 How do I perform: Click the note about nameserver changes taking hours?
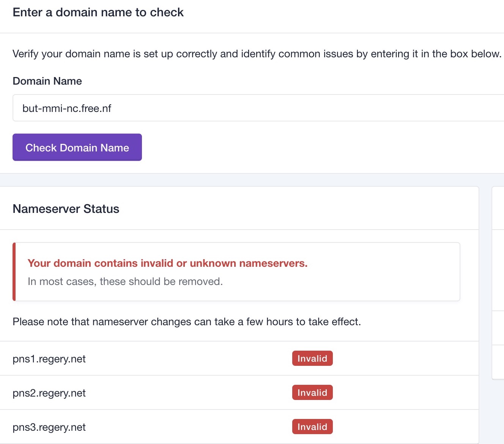click(187, 322)
